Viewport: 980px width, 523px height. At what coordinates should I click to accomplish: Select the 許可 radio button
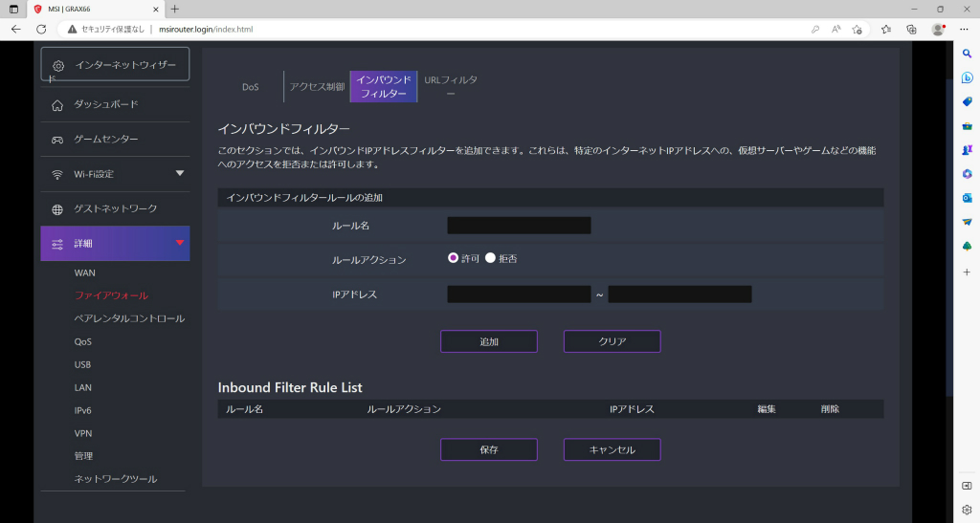453,258
